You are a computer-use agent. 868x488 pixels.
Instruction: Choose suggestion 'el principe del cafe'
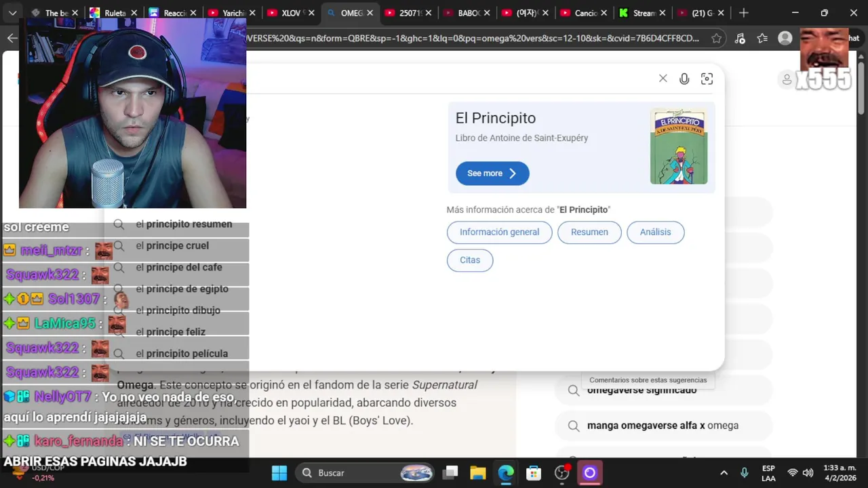(180, 267)
